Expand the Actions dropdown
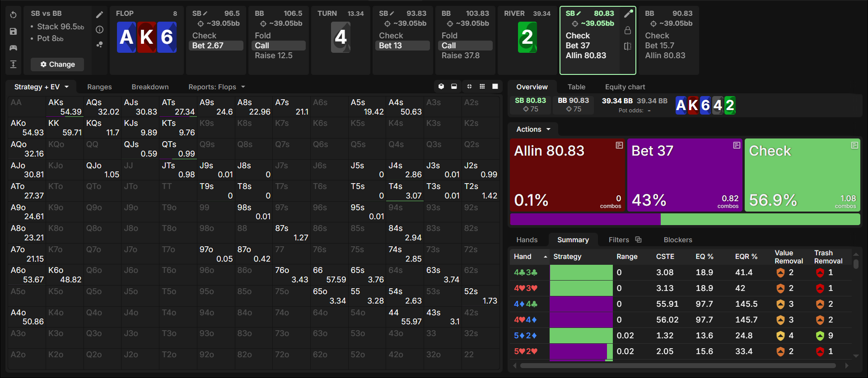Screen dimensions: 868x378 533,129
